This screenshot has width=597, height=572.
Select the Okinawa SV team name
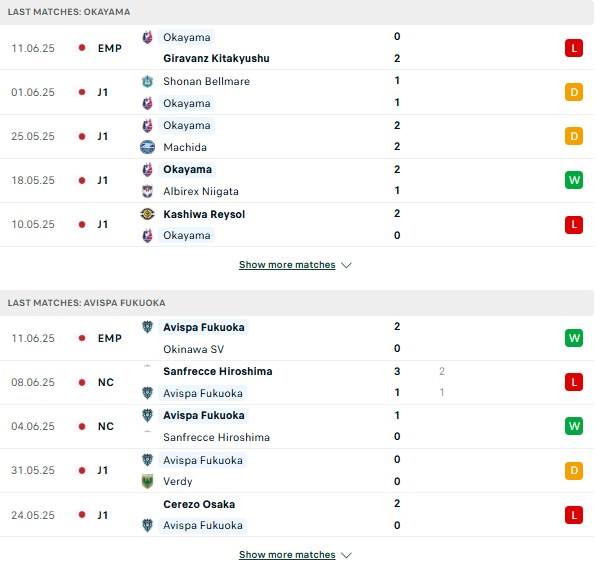[193, 349]
